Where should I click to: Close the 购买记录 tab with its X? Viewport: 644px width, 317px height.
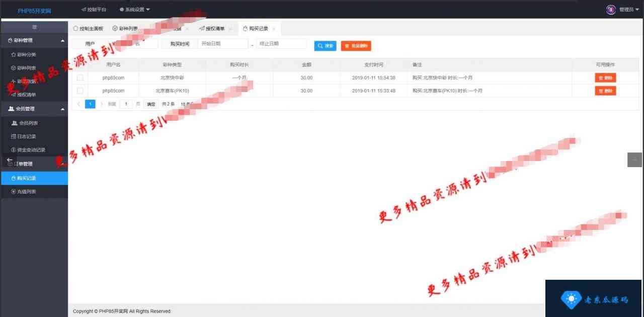(274, 29)
